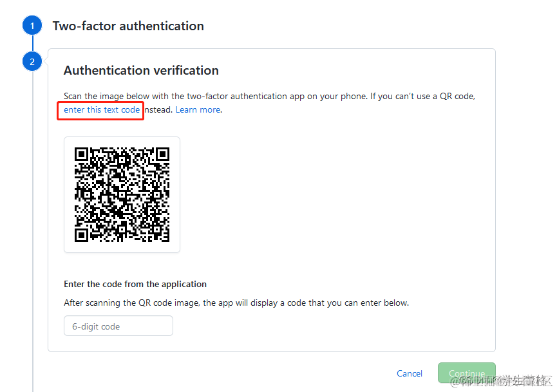Click the QR code's bottom-left finder square
The width and height of the screenshot is (557, 392).
(x=81, y=235)
